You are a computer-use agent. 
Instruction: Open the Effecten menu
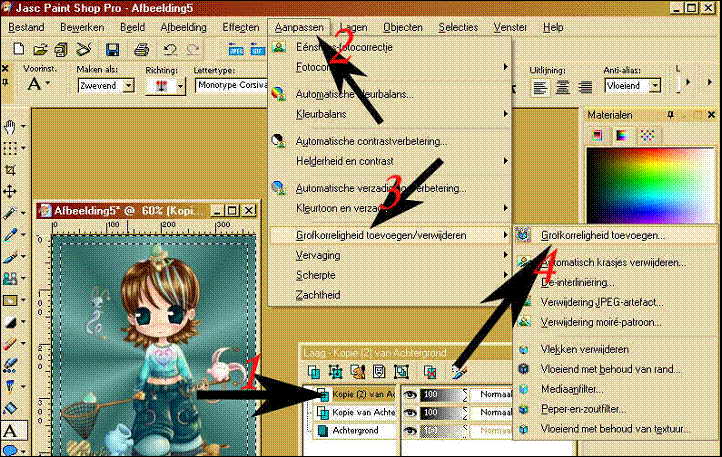[241, 27]
